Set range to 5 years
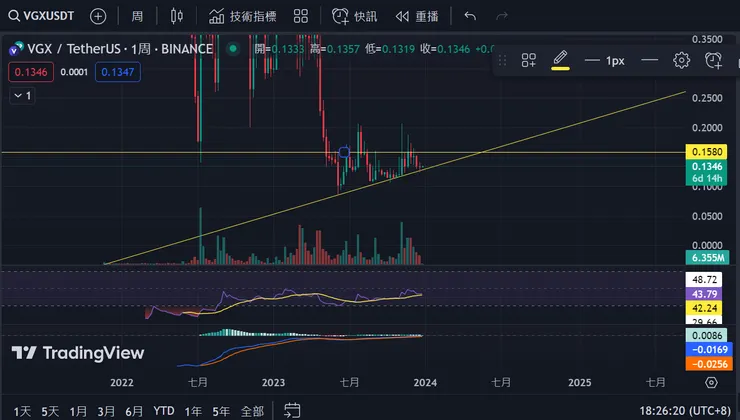Image resolution: width=740 pixels, height=420 pixels. 221,411
